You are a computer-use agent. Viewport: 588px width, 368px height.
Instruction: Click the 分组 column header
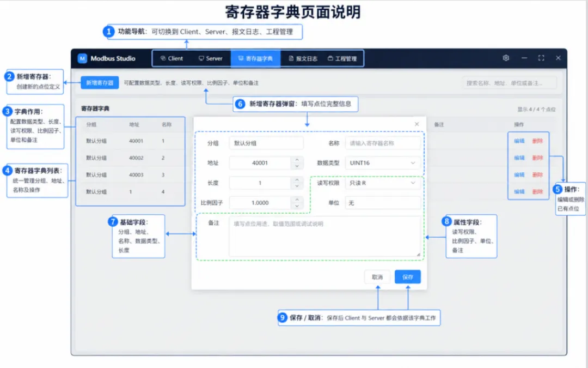click(x=91, y=124)
